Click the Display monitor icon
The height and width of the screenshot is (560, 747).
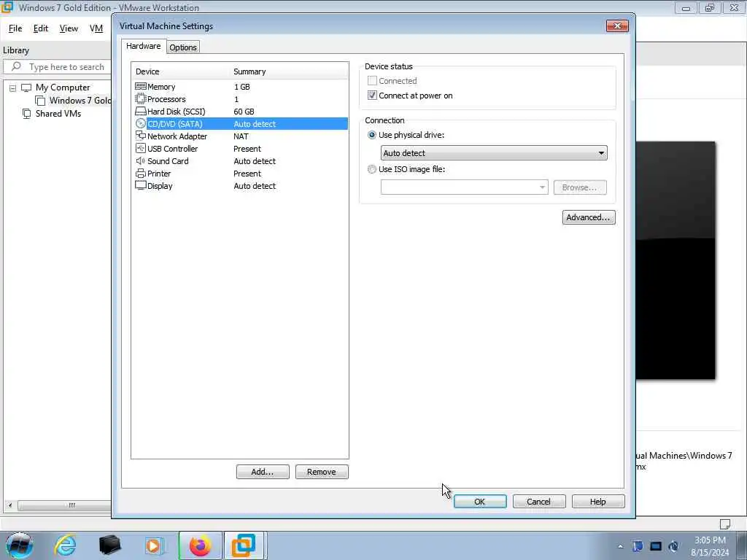[x=141, y=186]
